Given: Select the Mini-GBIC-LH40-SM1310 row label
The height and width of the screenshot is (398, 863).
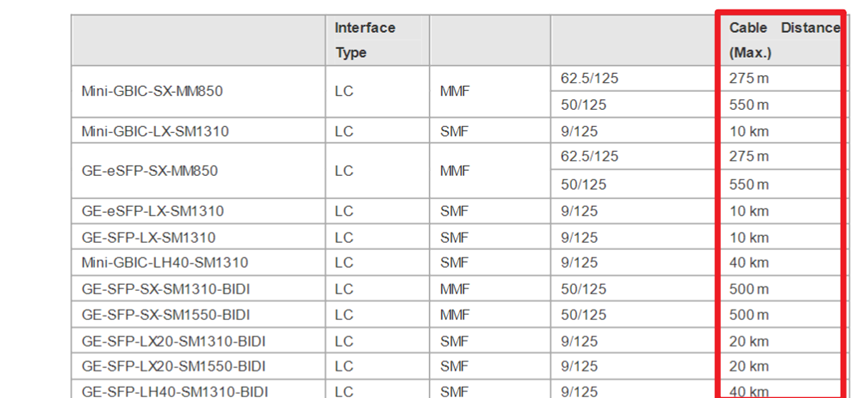Looking at the screenshot, I should click(165, 263).
